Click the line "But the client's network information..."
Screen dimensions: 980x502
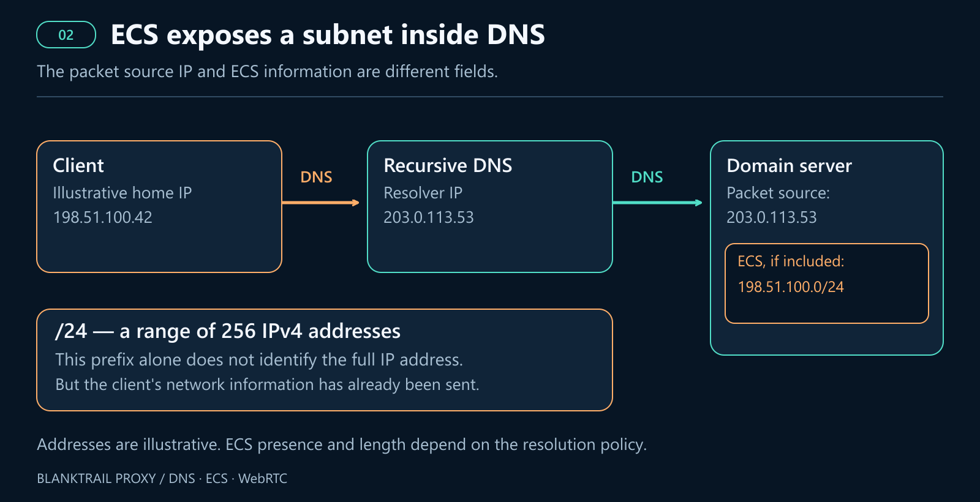[267, 384]
